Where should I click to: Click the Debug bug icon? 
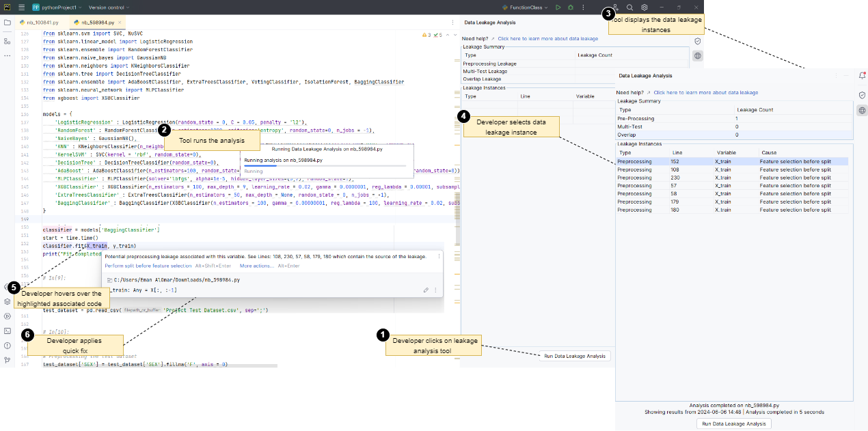pyautogui.click(x=571, y=7)
